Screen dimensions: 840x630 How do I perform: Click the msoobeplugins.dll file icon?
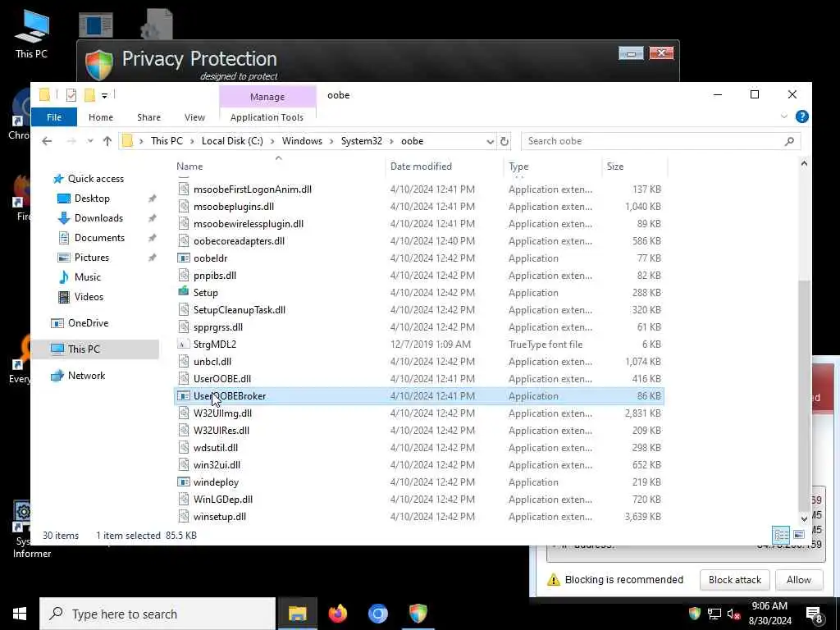[x=183, y=206]
